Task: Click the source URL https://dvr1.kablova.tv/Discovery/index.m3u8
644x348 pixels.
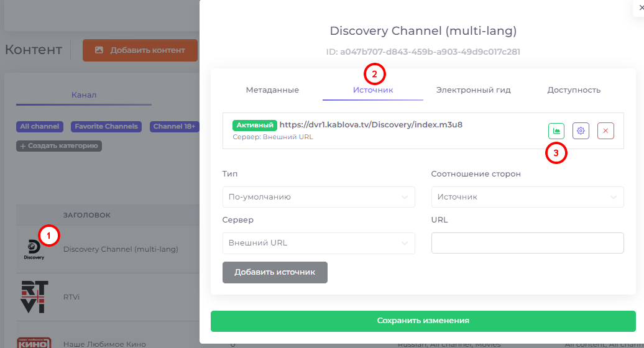Action: click(371, 125)
